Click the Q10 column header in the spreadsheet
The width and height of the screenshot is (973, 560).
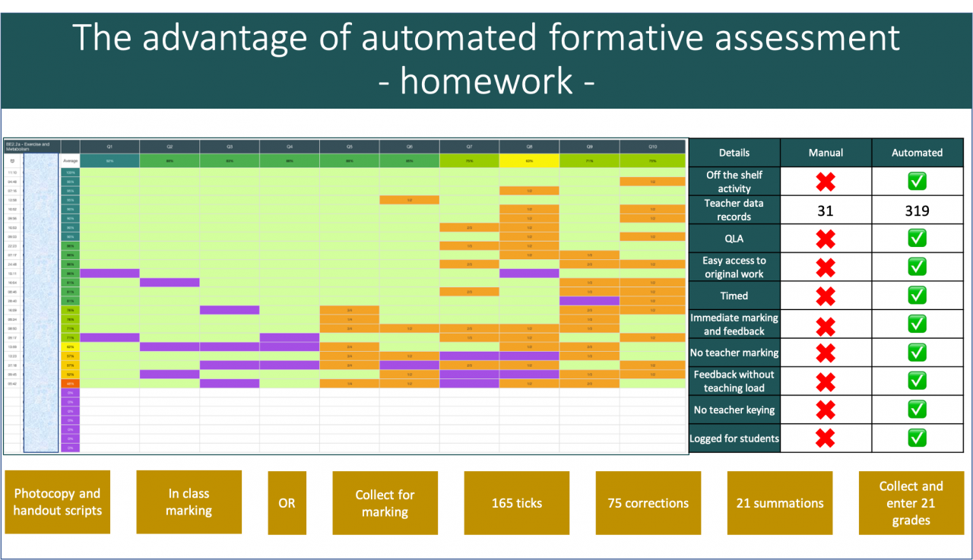tap(653, 147)
